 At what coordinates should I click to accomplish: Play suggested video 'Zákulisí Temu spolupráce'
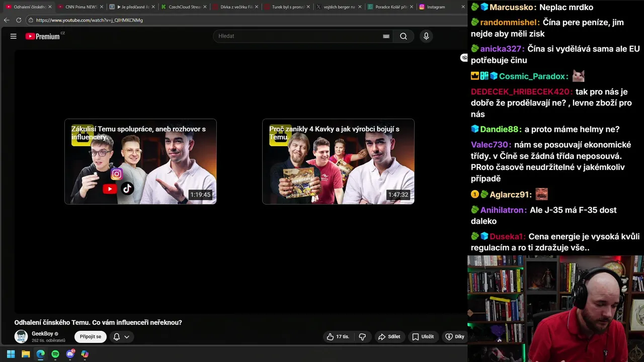coord(140,161)
